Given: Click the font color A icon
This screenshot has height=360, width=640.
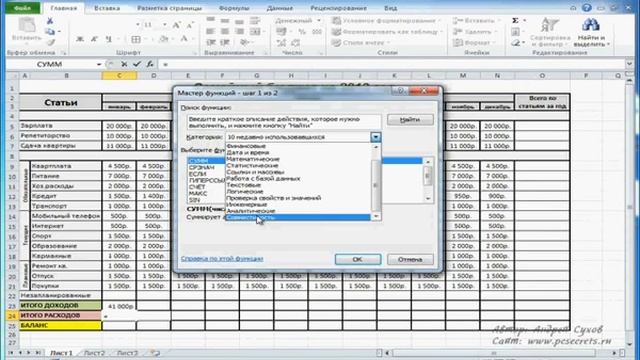Looking at the screenshot, I should (184, 39).
